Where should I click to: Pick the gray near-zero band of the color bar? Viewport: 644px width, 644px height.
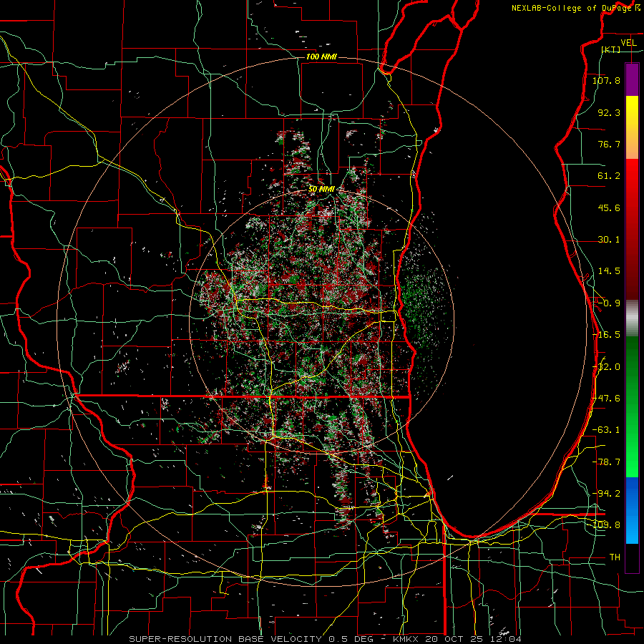point(632,318)
